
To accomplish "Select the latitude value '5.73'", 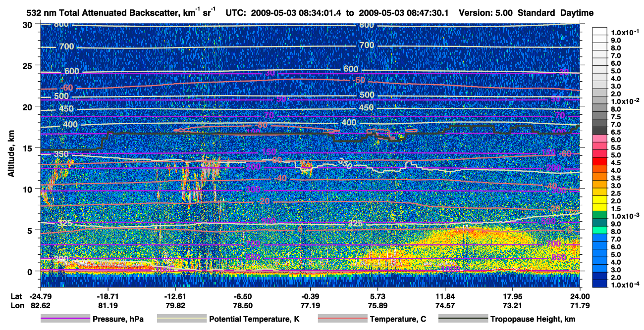I will point(377,296).
